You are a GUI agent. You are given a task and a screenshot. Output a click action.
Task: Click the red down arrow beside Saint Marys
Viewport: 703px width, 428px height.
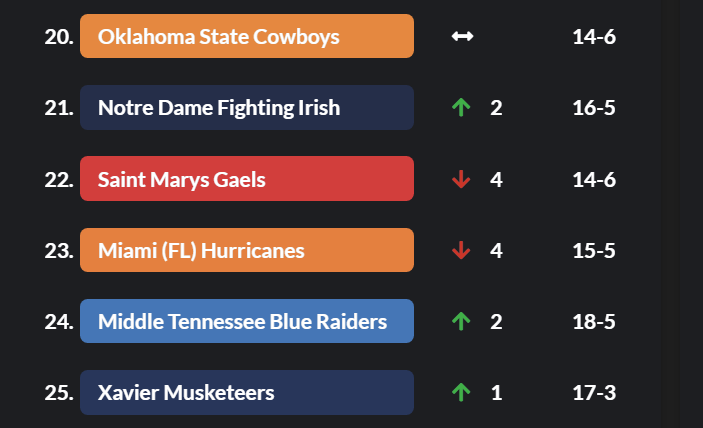click(461, 179)
